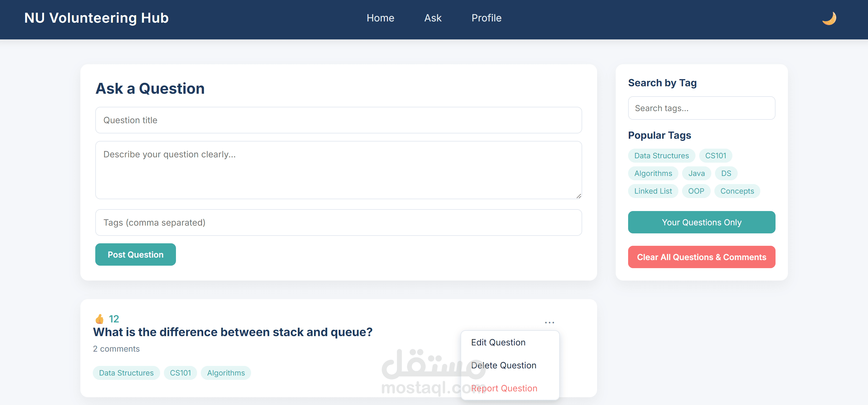
Task: Select the Linked List tag
Action: 653,191
